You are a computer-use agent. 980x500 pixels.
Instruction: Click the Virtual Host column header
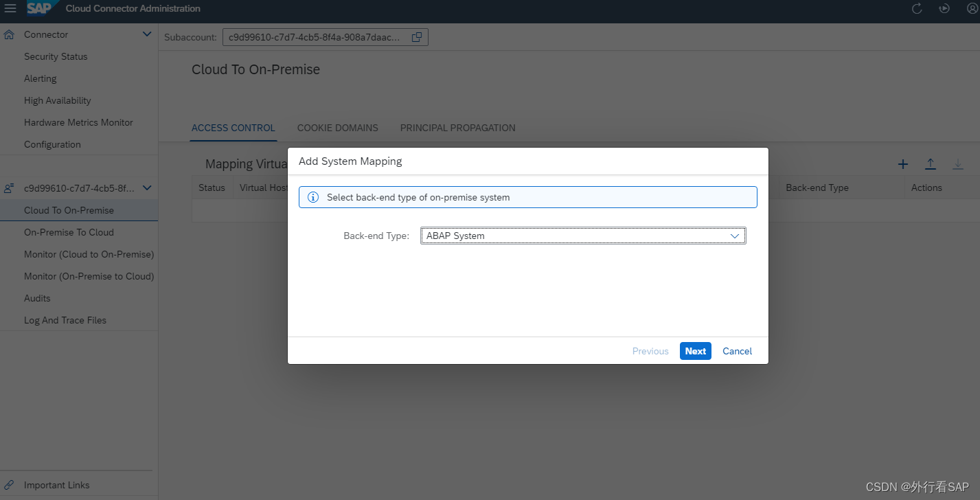click(x=263, y=187)
